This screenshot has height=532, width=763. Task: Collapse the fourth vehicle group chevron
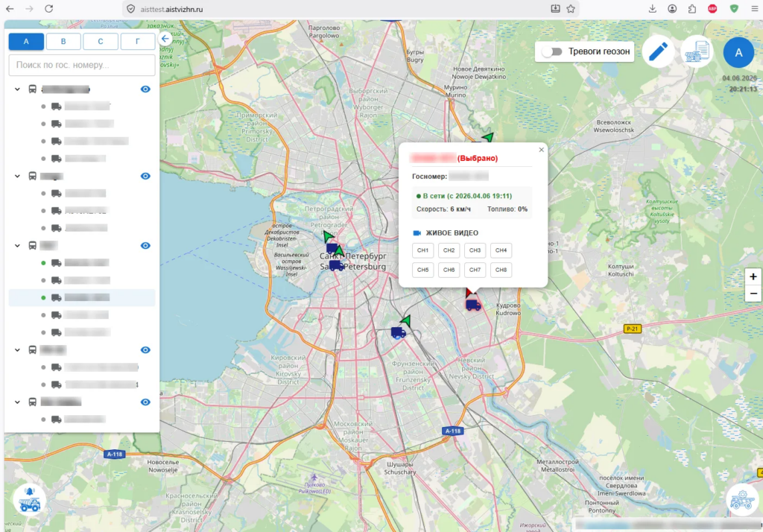point(18,350)
